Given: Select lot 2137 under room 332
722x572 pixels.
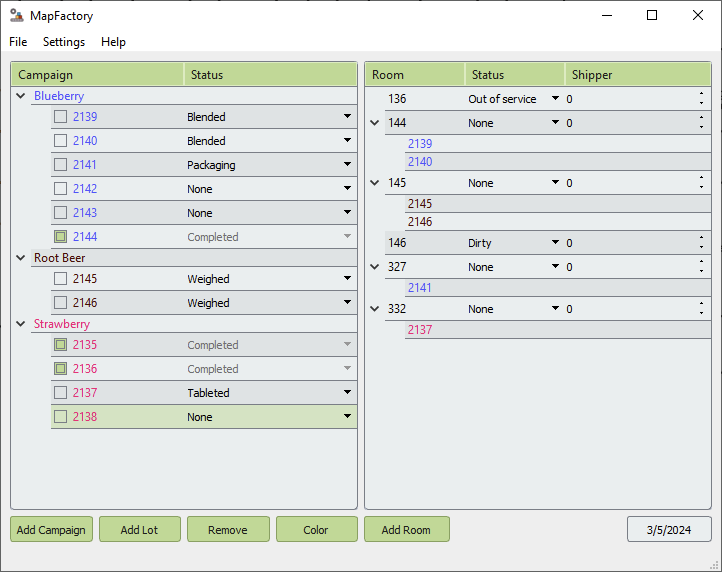Looking at the screenshot, I should tap(558, 329).
